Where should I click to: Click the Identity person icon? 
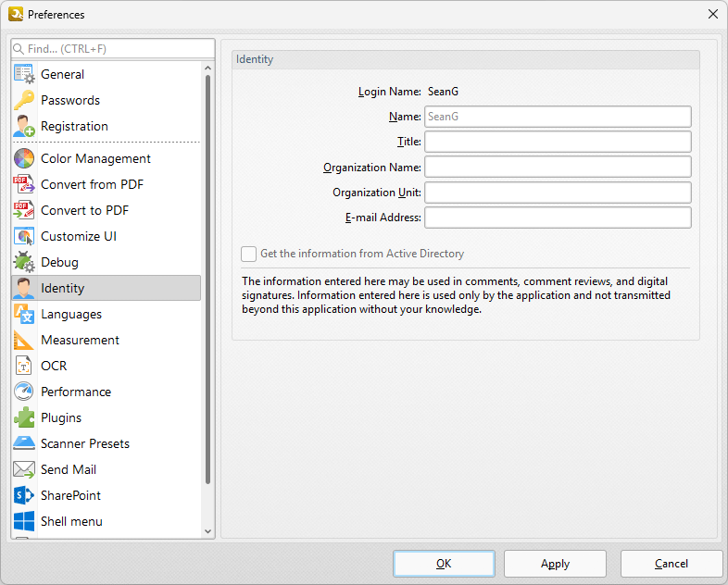24,288
